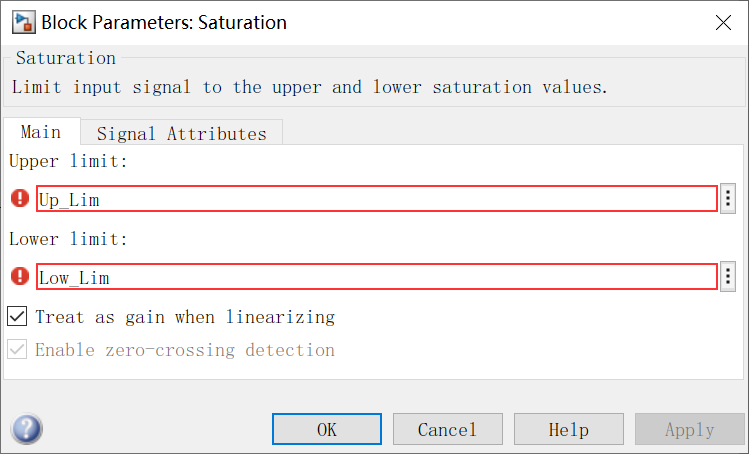Open the three-dot menu for Lower limit
The height and width of the screenshot is (454, 749).
pyautogui.click(x=728, y=276)
